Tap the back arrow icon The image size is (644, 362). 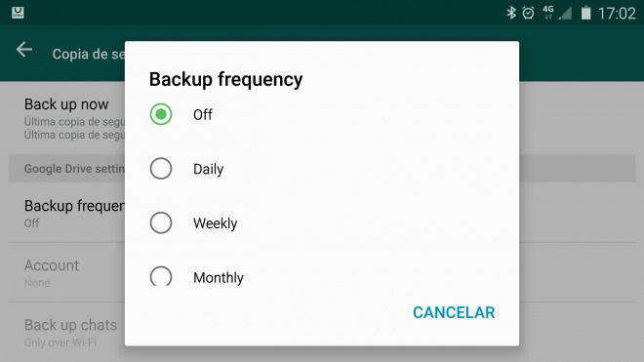pos(24,50)
